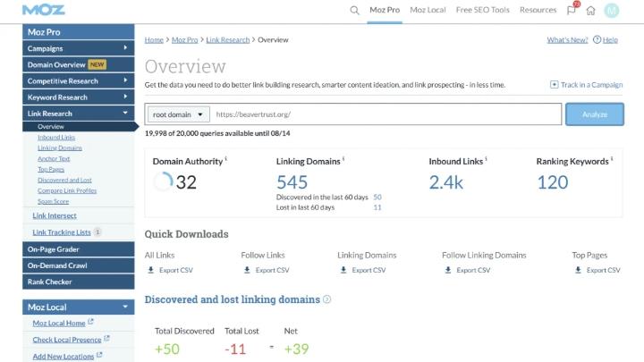Click the Moz logo

click(44, 10)
